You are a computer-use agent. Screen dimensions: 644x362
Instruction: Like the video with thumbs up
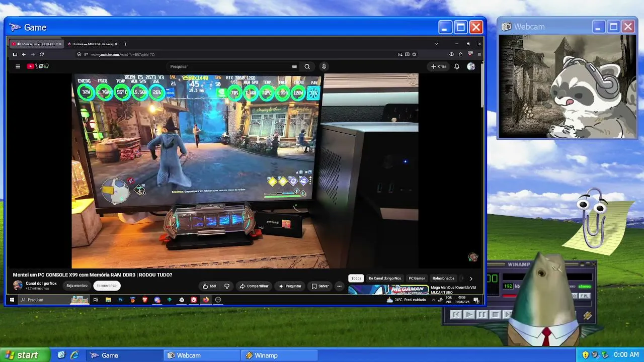point(209,286)
